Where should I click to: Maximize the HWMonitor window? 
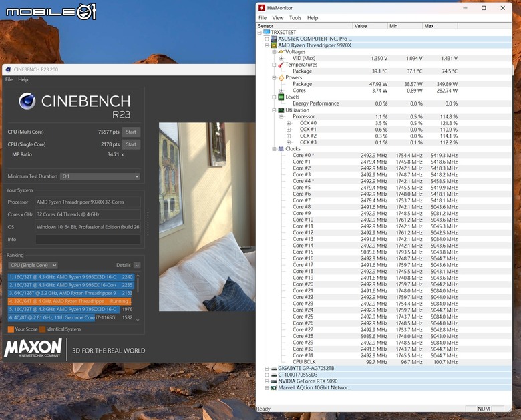[484, 8]
